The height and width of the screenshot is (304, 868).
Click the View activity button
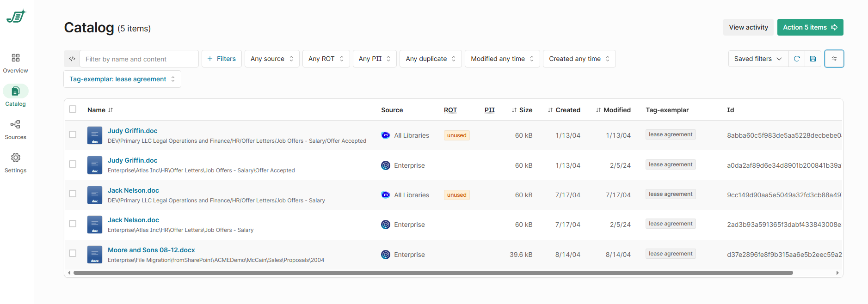pyautogui.click(x=749, y=27)
